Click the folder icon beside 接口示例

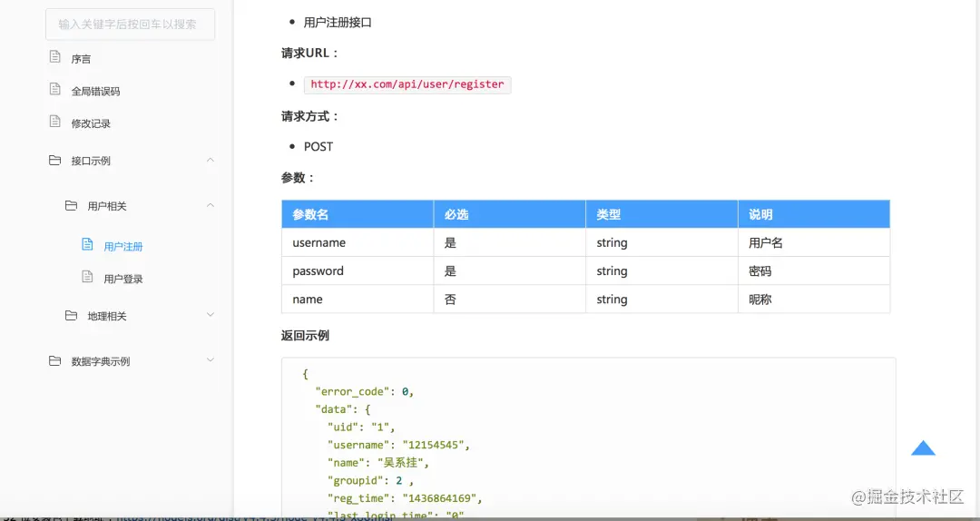[55, 160]
